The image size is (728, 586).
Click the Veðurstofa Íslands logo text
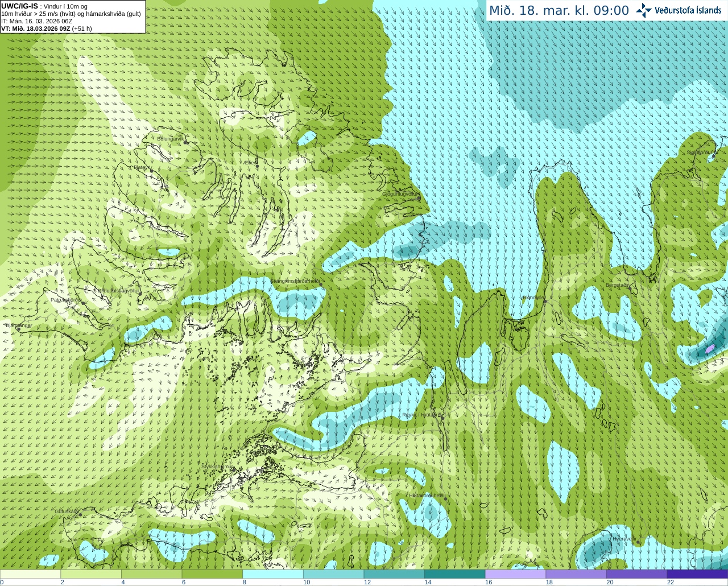pyautogui.click(x=688, y=10)
